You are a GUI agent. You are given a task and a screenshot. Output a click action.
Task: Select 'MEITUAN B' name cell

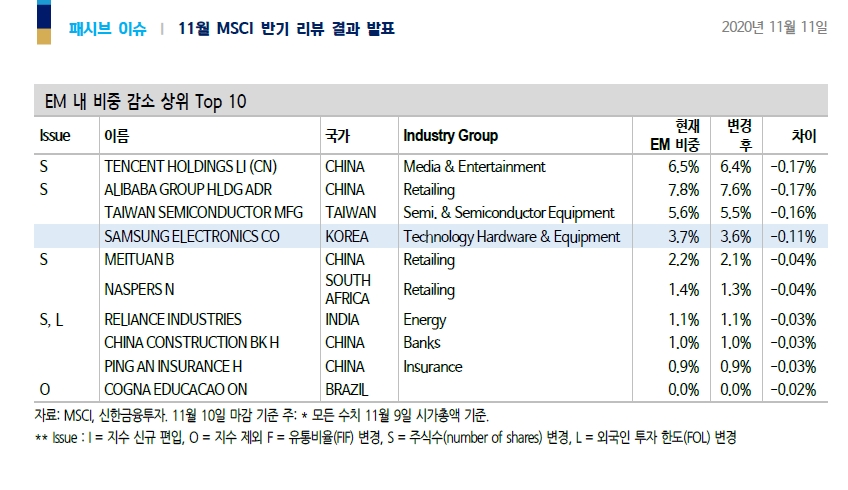(139, 260)
